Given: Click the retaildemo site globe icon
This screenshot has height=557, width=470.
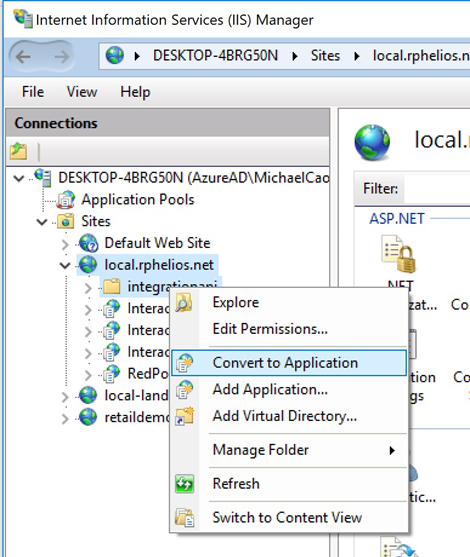Looking at the screenshot, I should (x=88, y=417).
